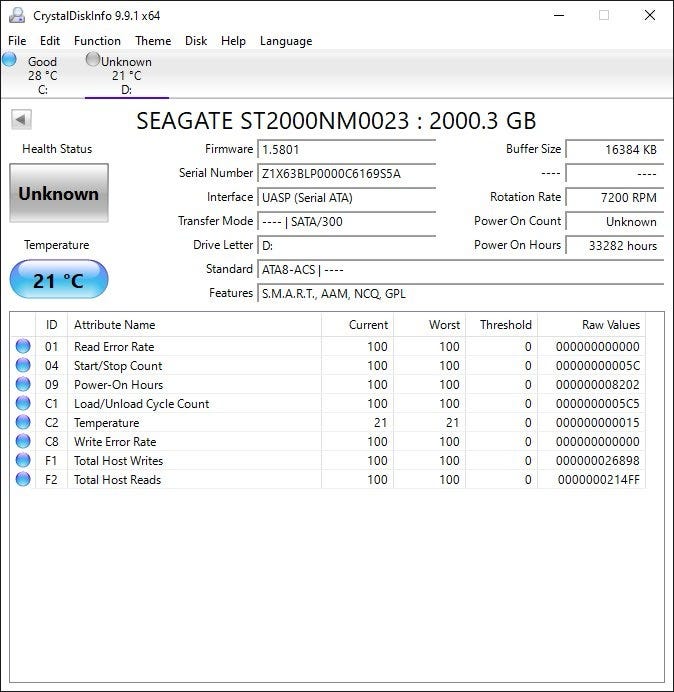Go to previous disk with left arrow
The height and width of the screenshot is (692, 674).
pos(21,120)
